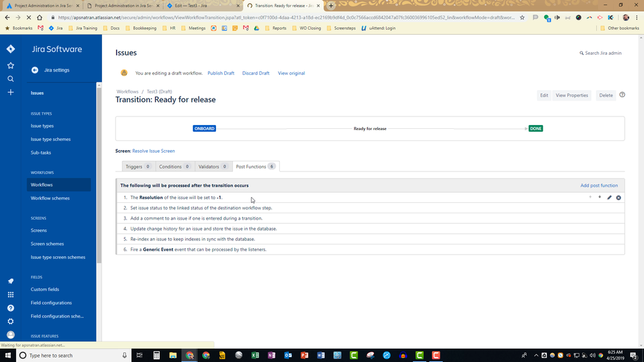Open the app switcher grid icon
This screenshot has width=644, height=362.
coord(11,295)
